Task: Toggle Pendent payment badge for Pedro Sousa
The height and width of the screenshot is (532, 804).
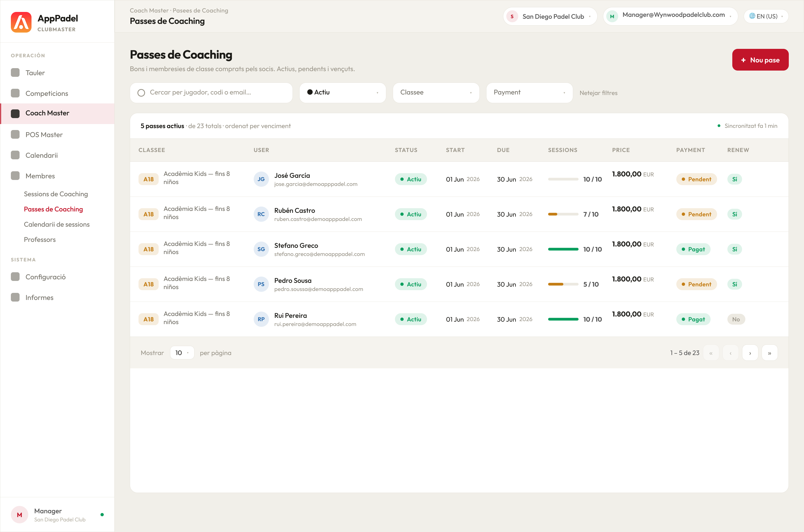Action: [x=696, y=284]
